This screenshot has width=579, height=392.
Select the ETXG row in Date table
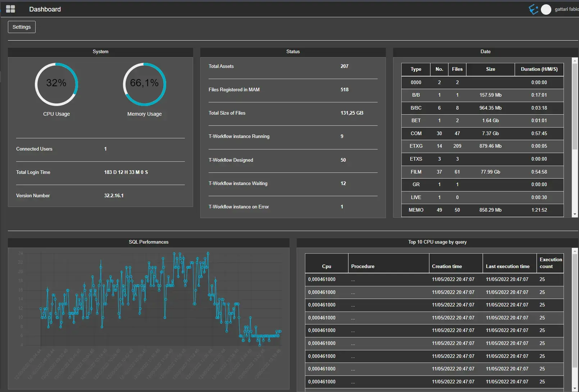pyautogui.click(x=482, y=146)
